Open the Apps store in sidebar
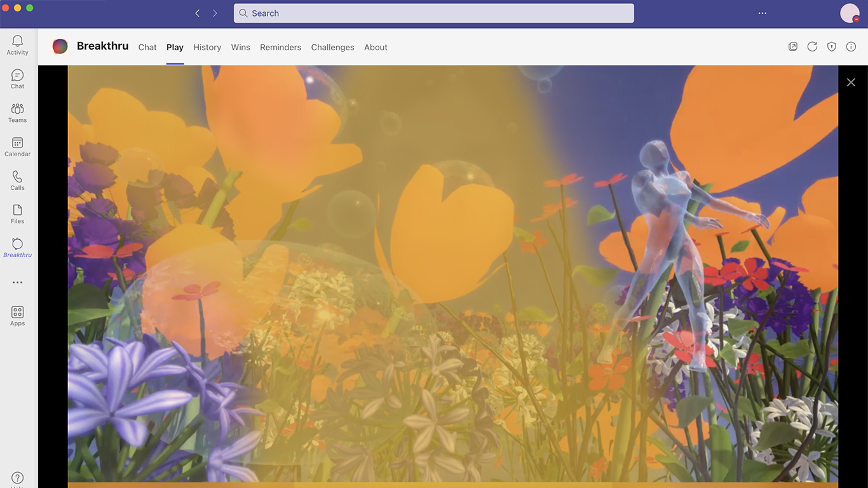The image size is (868, 488). tap(18, 316)
